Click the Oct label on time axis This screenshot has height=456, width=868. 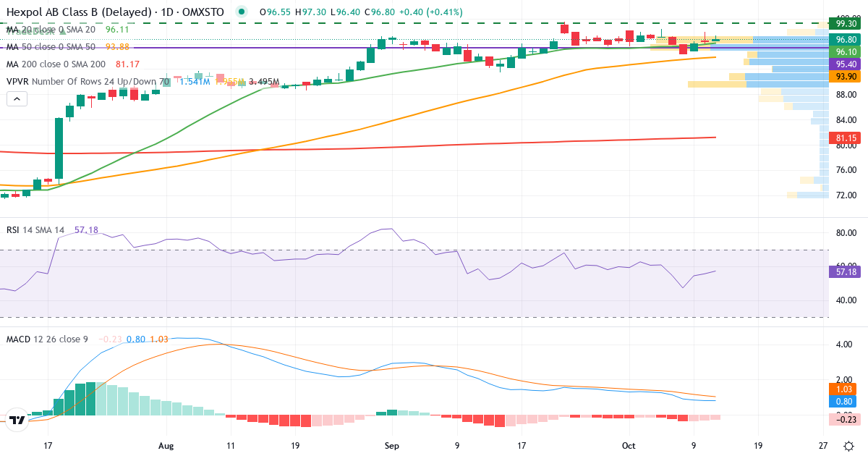coord(628,446)
